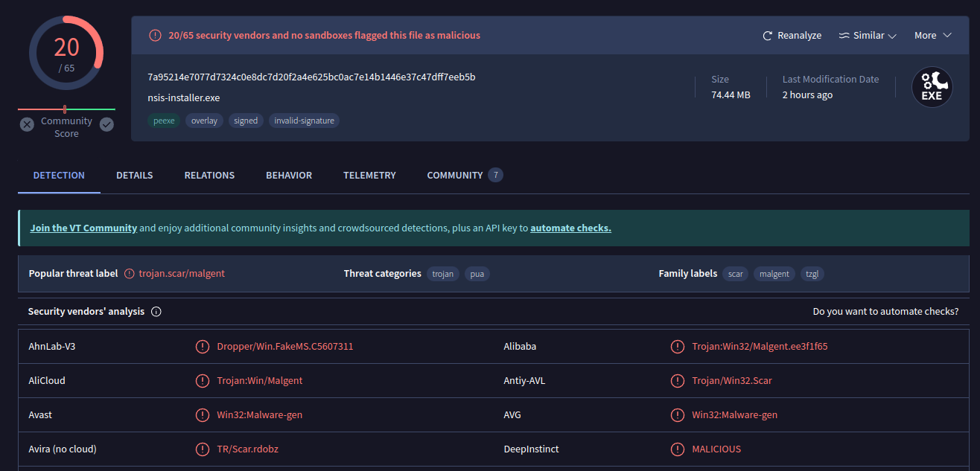Screen dimensions: 980x471
Task: Click the info icon beside Security vendors' analysis
Action: 156,312
